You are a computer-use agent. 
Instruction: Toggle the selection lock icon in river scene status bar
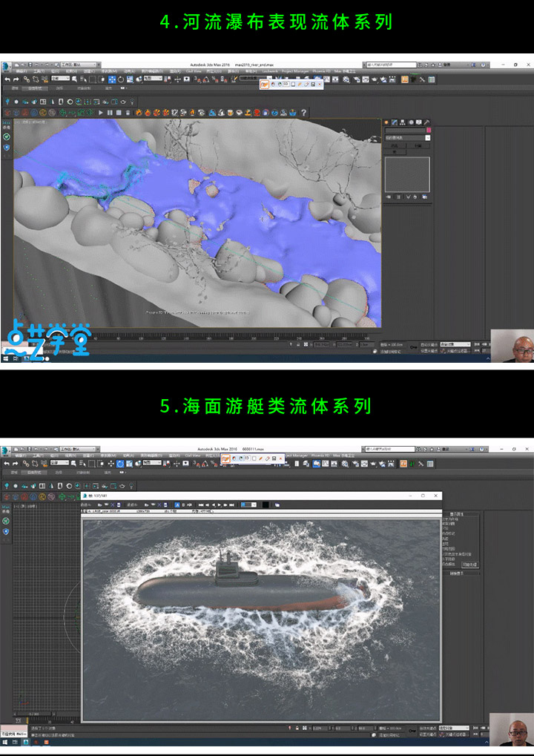click(x=297, y=345)
